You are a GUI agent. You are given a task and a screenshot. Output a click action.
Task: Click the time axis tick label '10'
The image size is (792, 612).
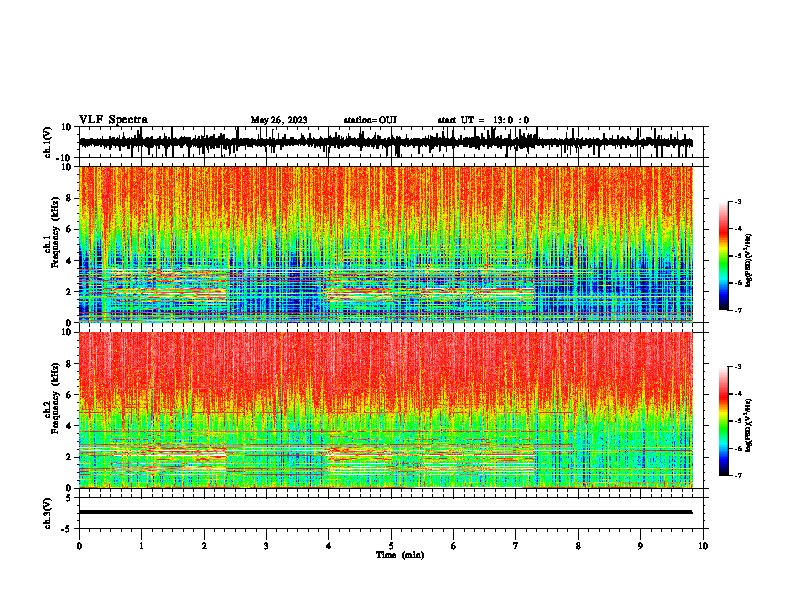(703, 546)
